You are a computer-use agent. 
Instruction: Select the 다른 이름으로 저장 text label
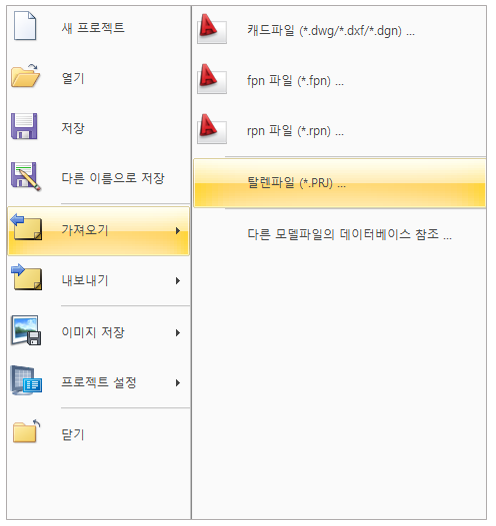pyautogui.click(x=113, y=178)
